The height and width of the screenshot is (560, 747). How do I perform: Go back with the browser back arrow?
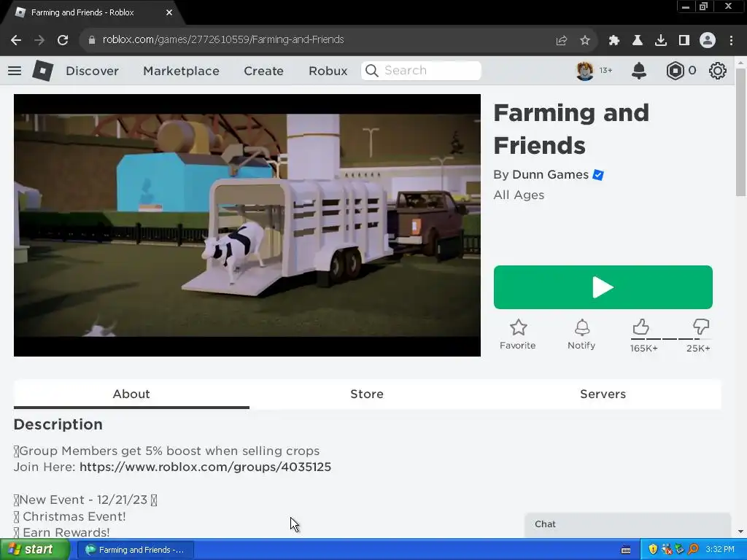[x=16, y=40]
